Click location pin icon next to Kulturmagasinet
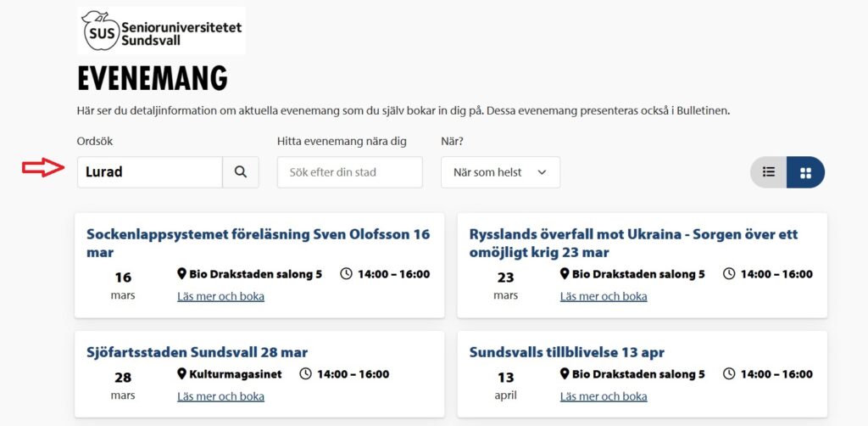Viewport: 868px width, 426px height. (181, 374)
